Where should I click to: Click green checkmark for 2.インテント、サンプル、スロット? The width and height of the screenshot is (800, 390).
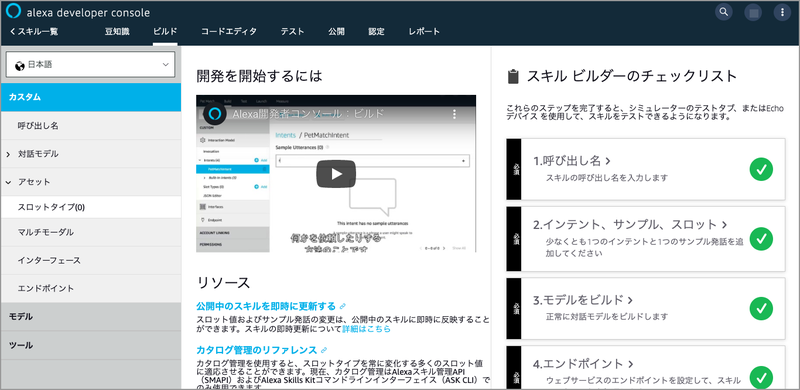[761, 238]
